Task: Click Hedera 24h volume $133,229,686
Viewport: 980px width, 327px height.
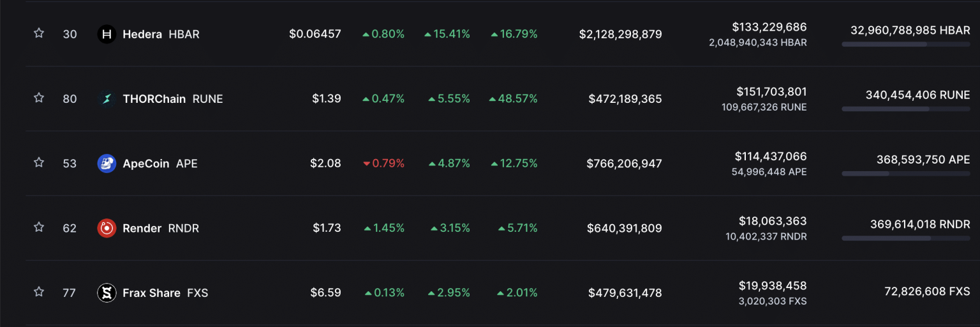Action: [x=769, y=27]
